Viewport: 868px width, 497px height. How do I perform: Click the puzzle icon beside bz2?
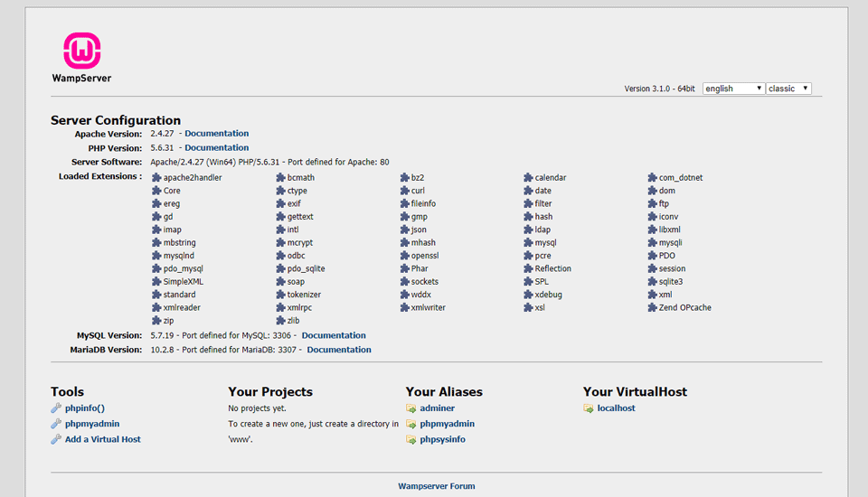coord(405,178)
